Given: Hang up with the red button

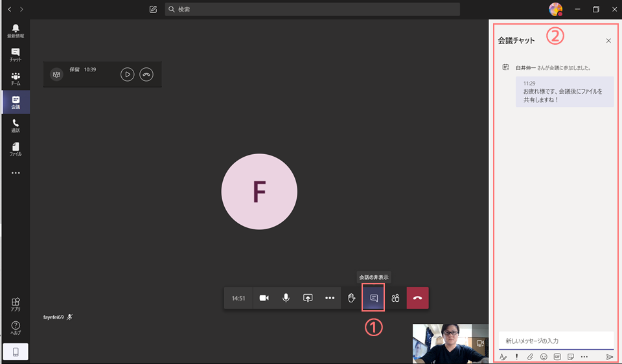Looking at the screenshot, I should point(417,298).
